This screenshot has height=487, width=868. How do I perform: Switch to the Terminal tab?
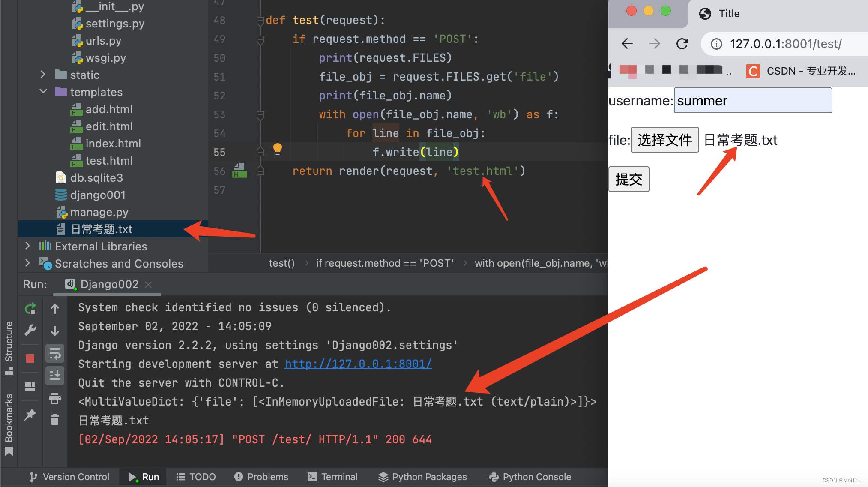tap(333, 476)
